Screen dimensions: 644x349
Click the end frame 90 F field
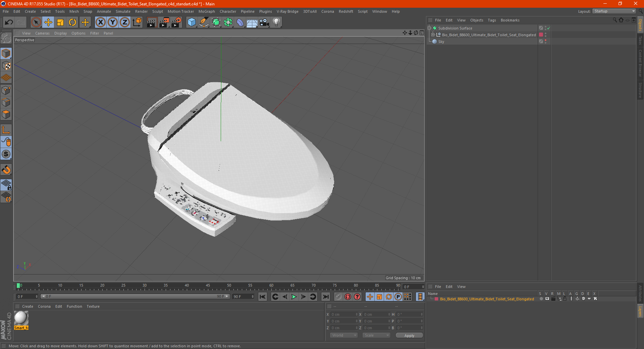click(243, 297)
